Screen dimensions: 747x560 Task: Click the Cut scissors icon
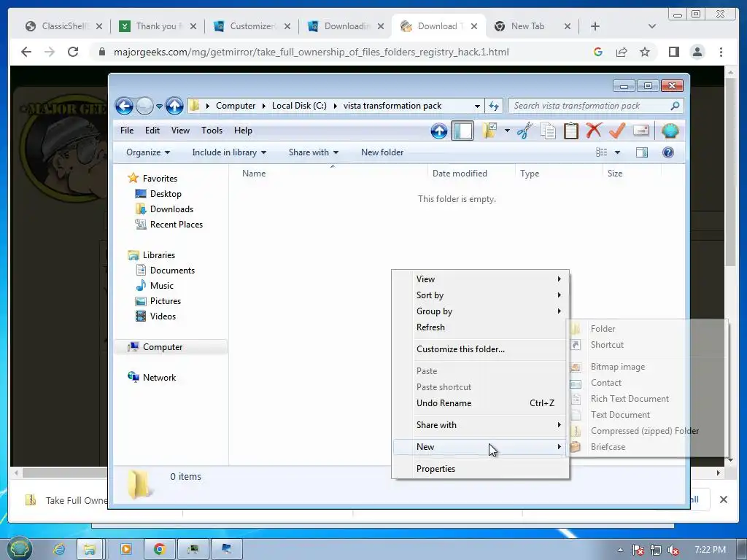525,131
